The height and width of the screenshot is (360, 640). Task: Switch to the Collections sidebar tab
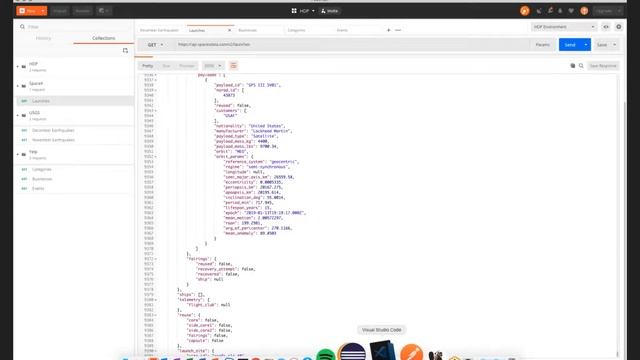point(103,38)
